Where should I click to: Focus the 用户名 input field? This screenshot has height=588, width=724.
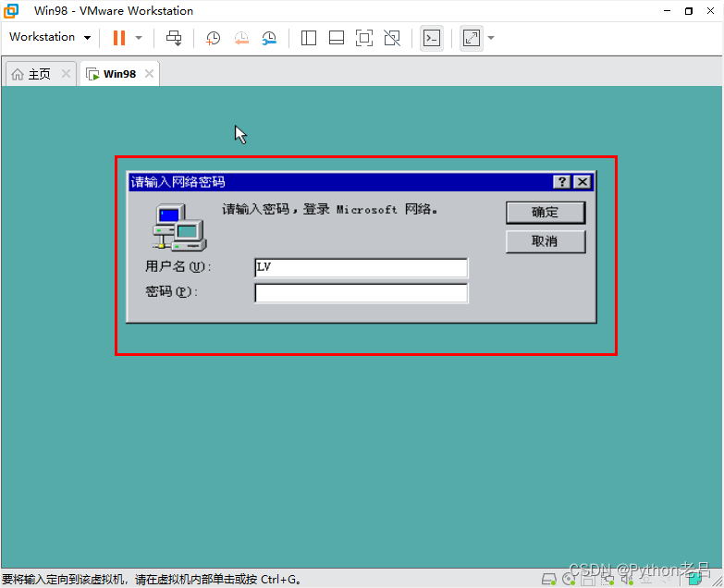(x=362, y=268)
